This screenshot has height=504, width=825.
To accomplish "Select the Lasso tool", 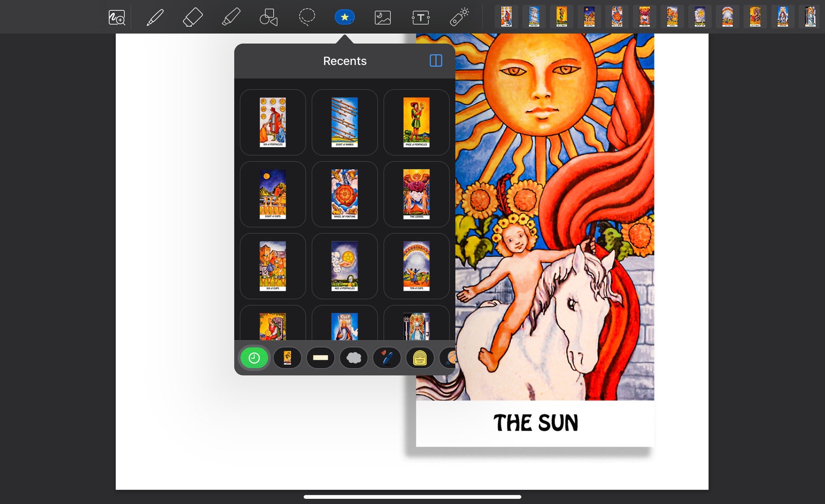I will click(307, 17).
